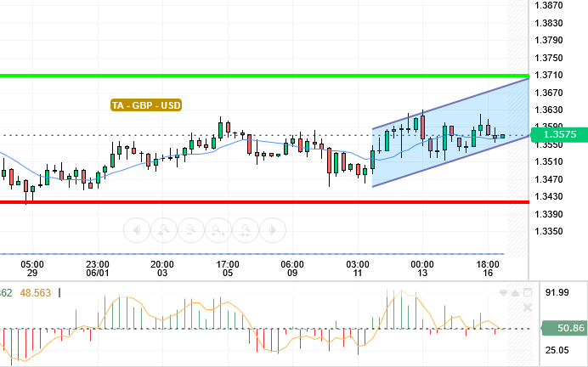Click the 00:00 13 time axis label
Image resolution: width=588 pixels, height=367 pixels.
(x=422, y=268)
